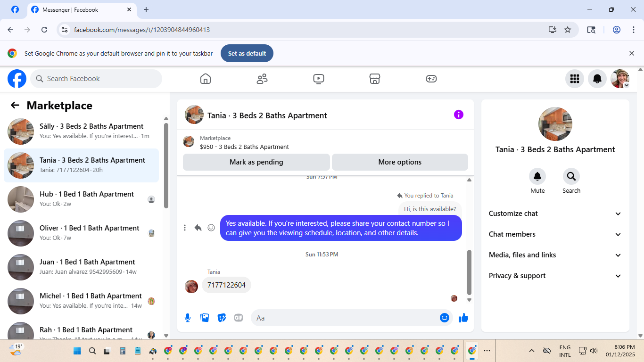Image resolution: width=644 pixels, height=362 pixels.
Task: Select the Messenger | Facebook tab
Action: [x=82, y=9]
